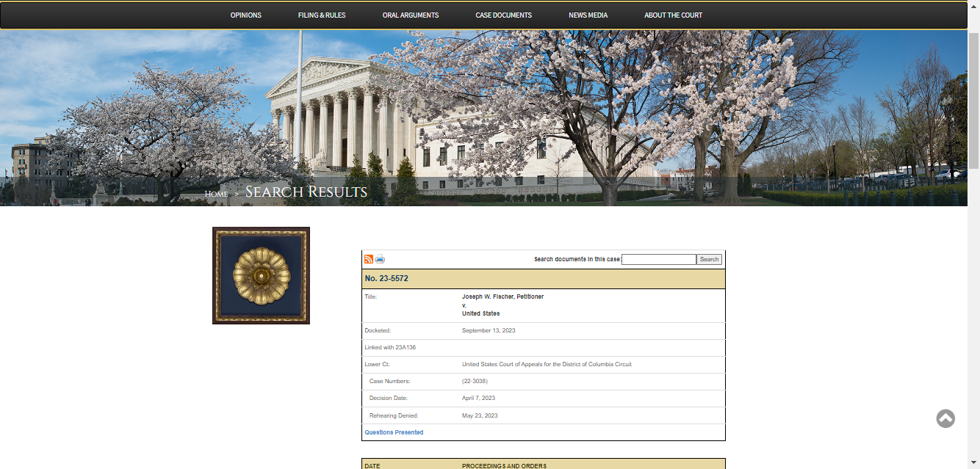Open the Questions Presented link

pos(394,432)
